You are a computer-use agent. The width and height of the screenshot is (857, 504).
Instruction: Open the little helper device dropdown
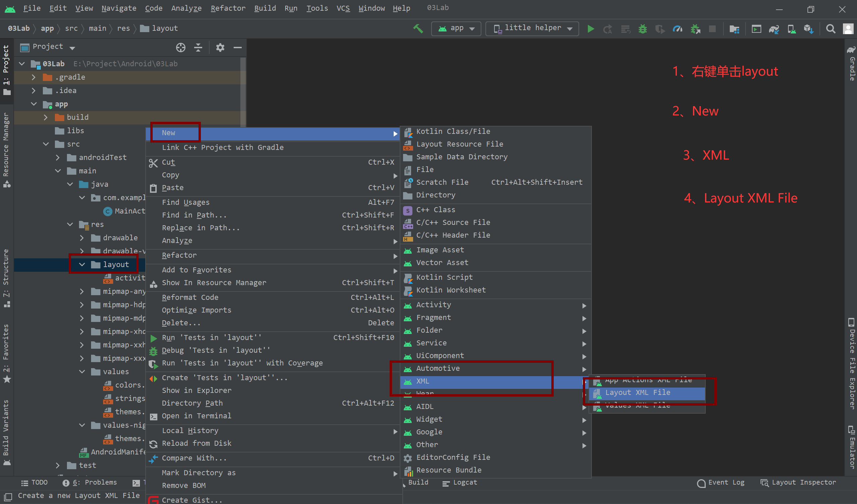532,28
